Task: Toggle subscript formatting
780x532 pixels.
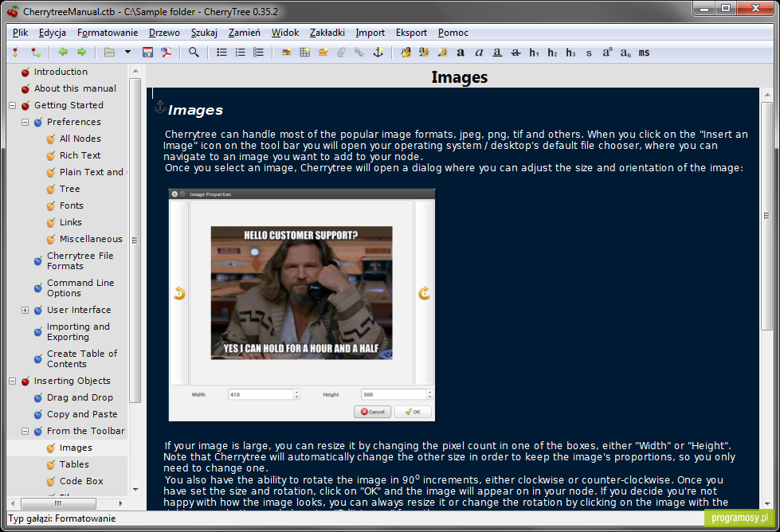Action: [x=625, y=53]
